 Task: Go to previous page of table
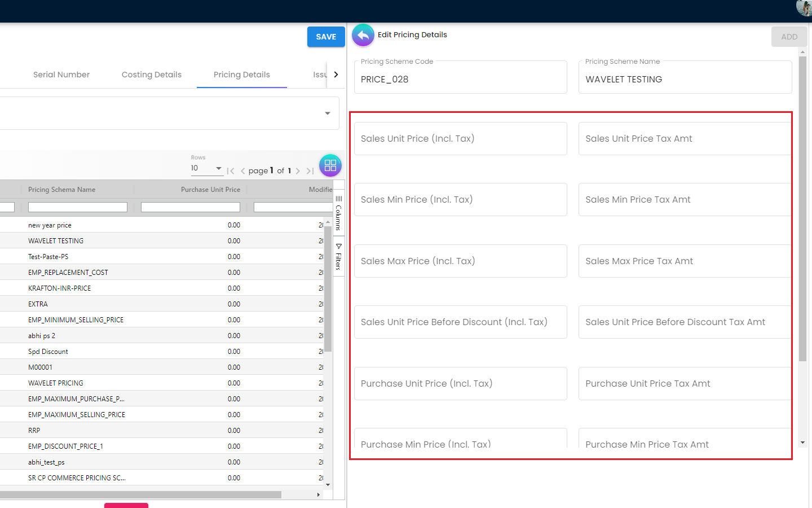[242, 171]
